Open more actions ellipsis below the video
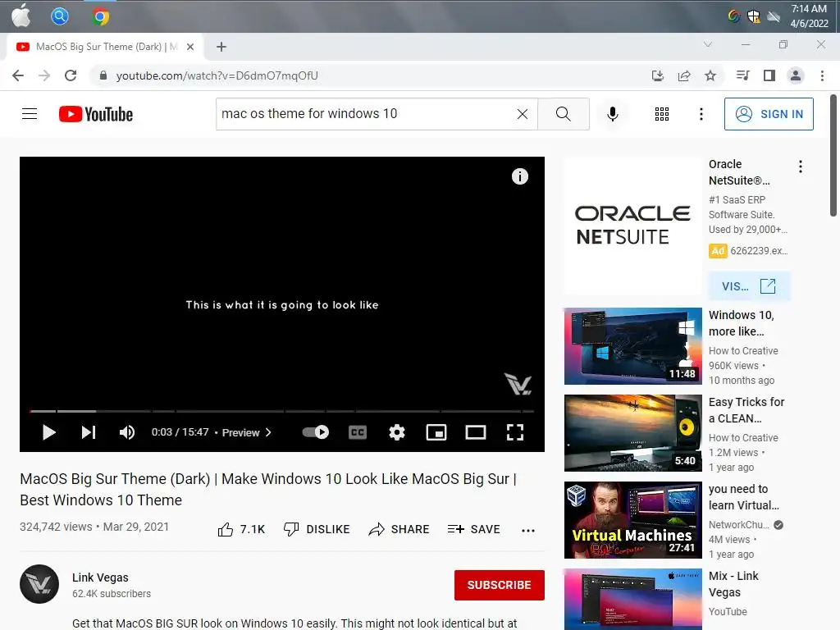 point(528,531)
